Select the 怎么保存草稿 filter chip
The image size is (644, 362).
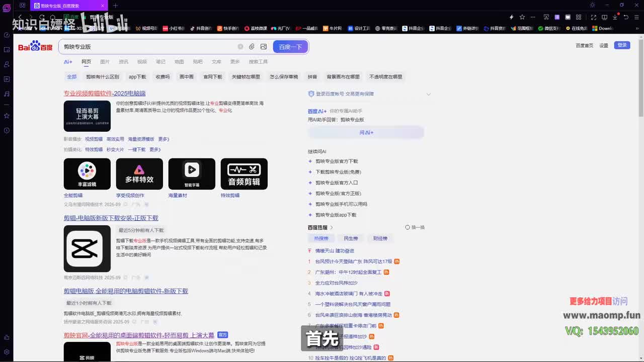[x=284, y=77]
